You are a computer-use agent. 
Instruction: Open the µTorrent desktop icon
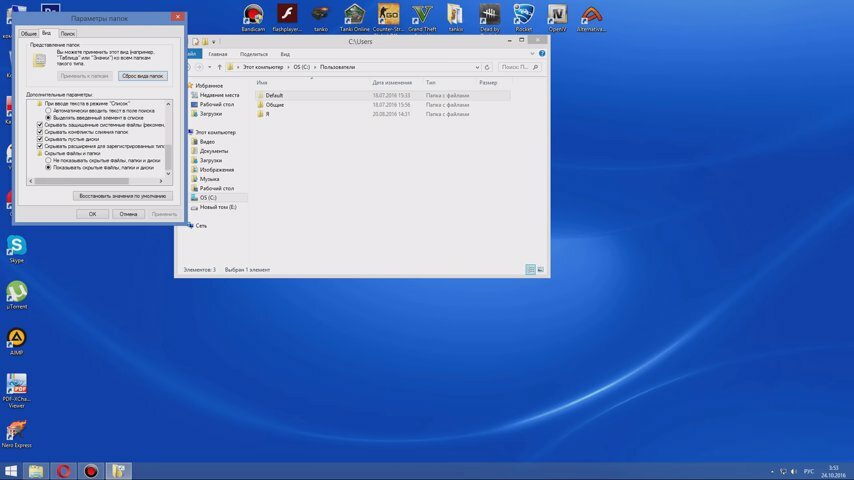point(16,295)
